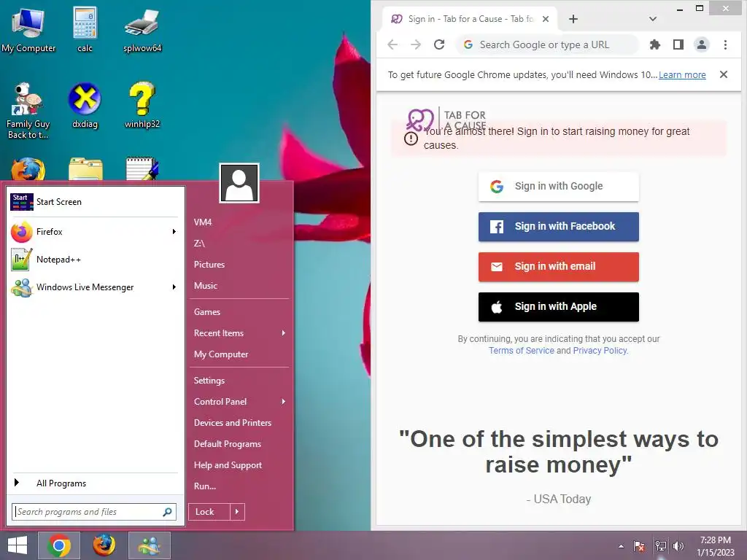Launch the calc desktop shortcut

(x=85, y=29)
